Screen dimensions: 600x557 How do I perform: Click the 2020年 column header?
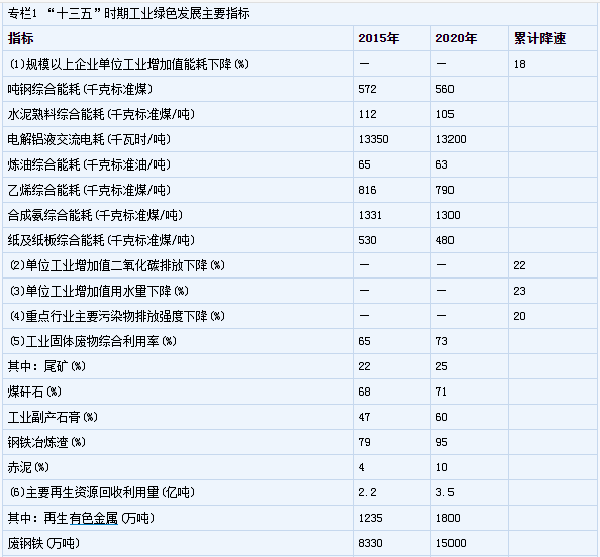point(455,39)
